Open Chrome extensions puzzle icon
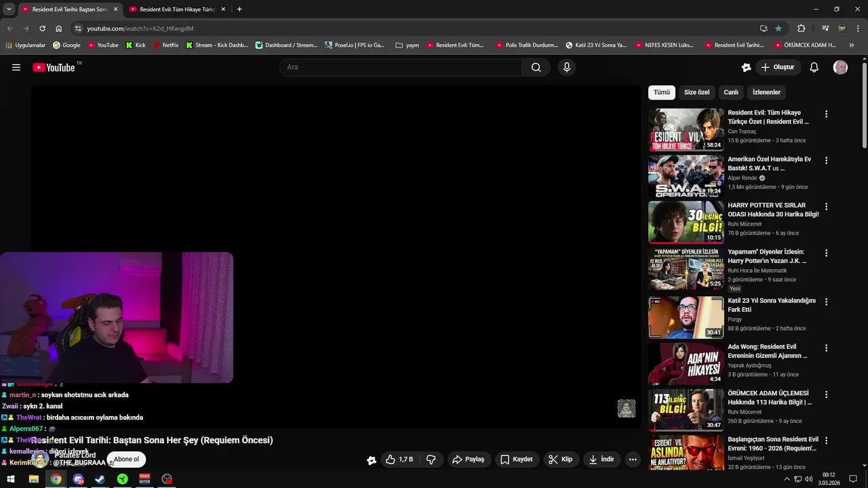The width and height of the screenshot is (868, 488). coord(802,28)
